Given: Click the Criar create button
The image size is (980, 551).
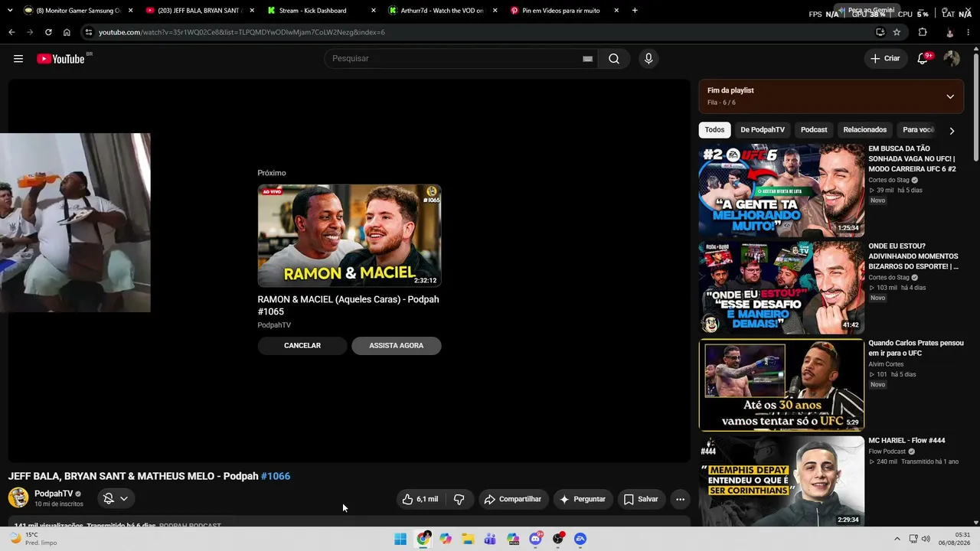Looking at the screenshot, I should (x=885, y=59).
